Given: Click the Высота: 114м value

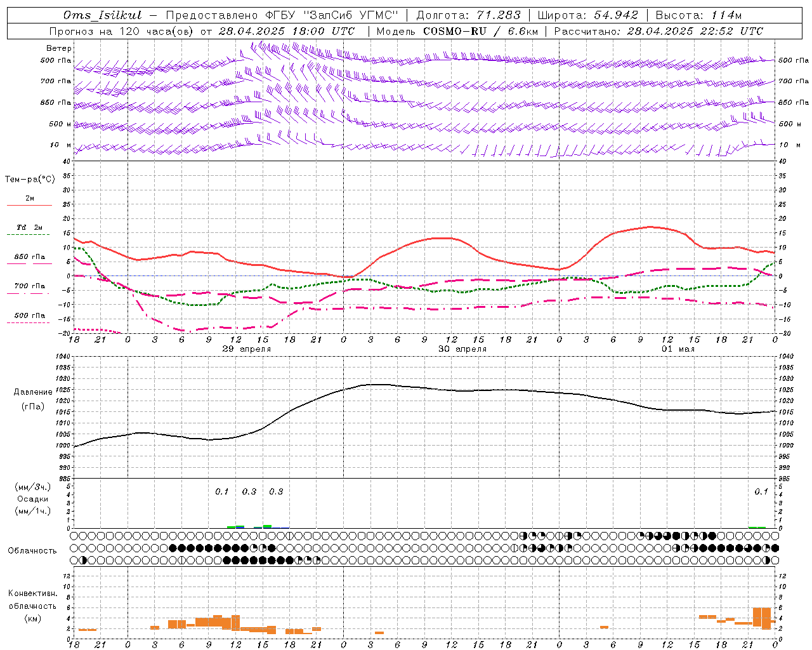Looking at the screenshot, I should pyautogui.click(x=698, y=15).
